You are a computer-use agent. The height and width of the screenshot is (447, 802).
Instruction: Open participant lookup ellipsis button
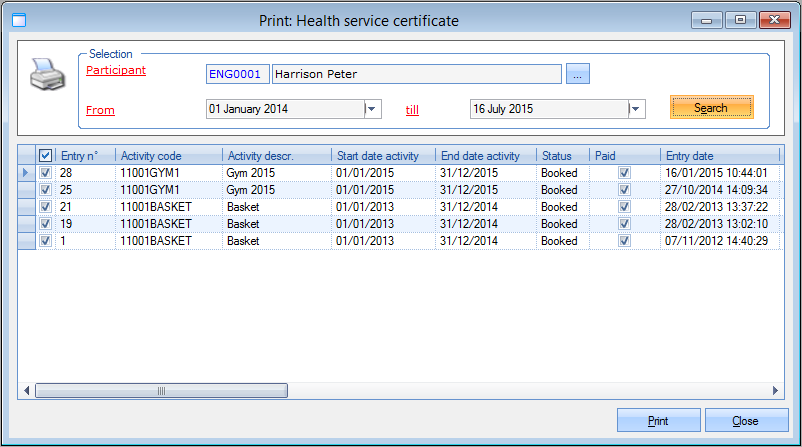(578, 74)
